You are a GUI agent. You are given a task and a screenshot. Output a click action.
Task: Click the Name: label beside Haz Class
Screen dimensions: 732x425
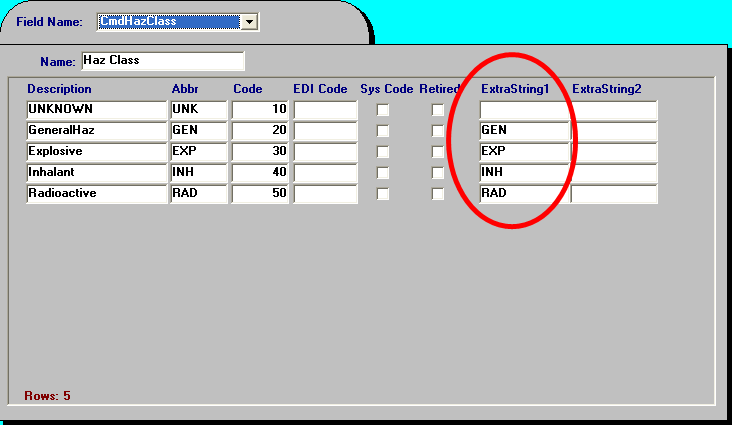coord(57,62)
